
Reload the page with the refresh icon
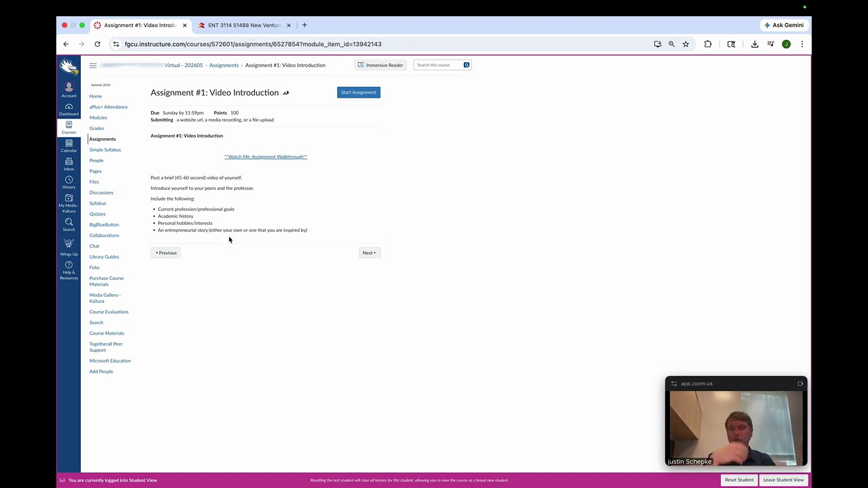(97, 44)
